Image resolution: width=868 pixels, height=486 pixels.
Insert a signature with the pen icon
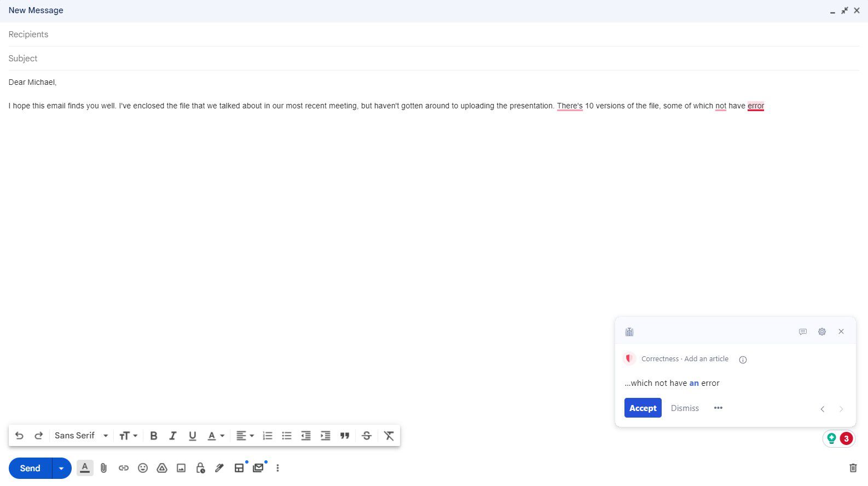pyautogui.click(x=219, y=468)
